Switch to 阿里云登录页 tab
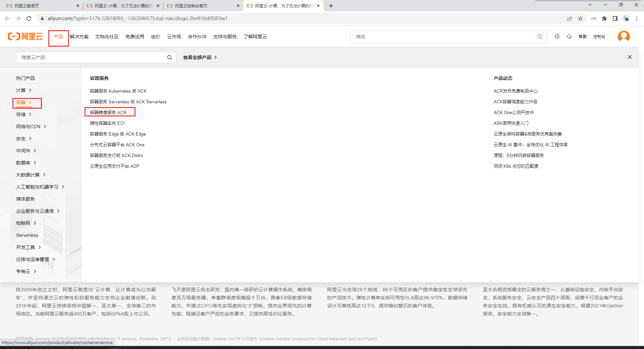Viewport: 644px width, 349px height. point(27,6)
